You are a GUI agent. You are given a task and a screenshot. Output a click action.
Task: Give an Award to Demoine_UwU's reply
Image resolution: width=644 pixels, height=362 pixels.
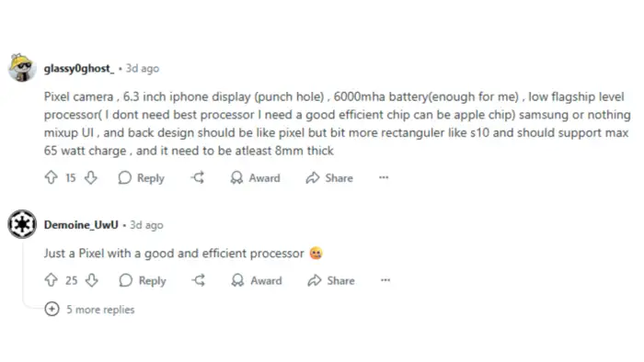[257, 280]
